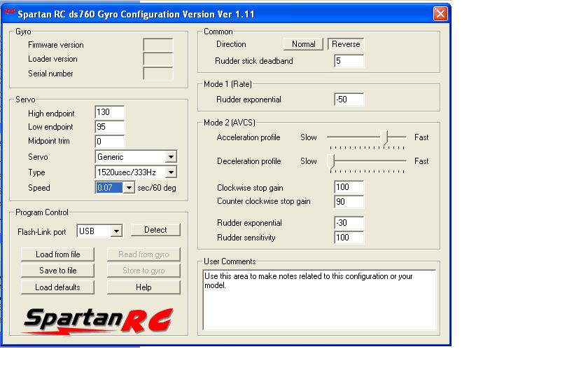Click the Serial number display box
588x368 pixels.
pyautogui.click(x=158, y=74)
